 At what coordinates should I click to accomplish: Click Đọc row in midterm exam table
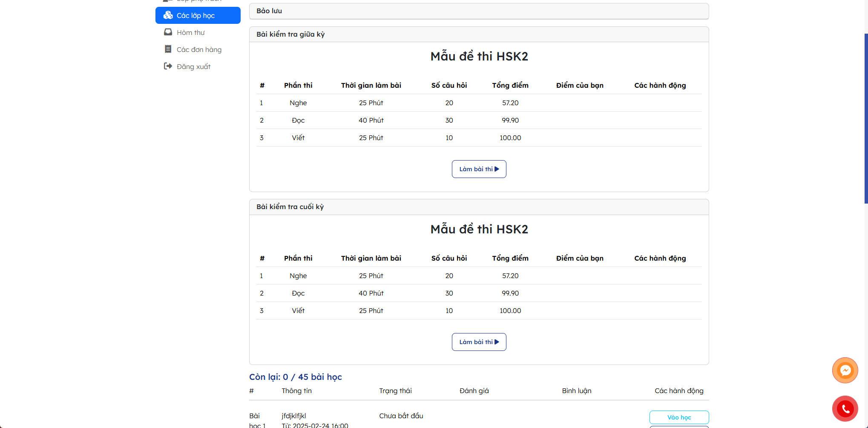(x=479, y=121)
